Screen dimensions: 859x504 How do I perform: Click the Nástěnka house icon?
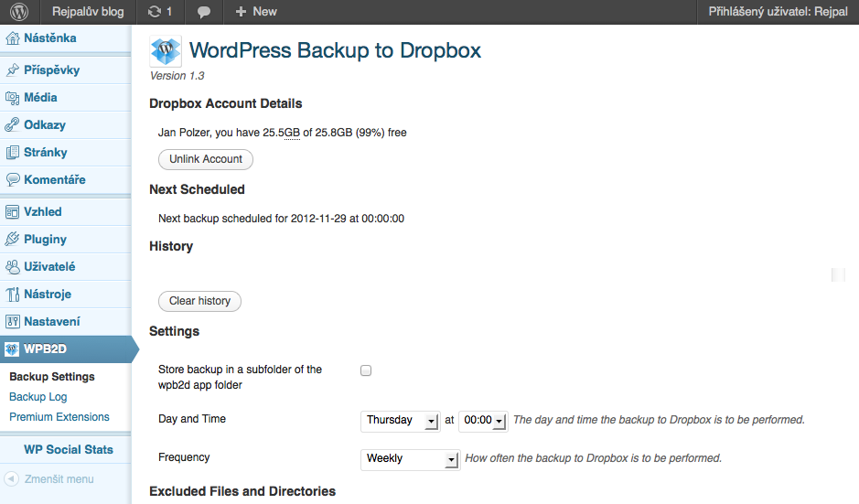point(12,38)
